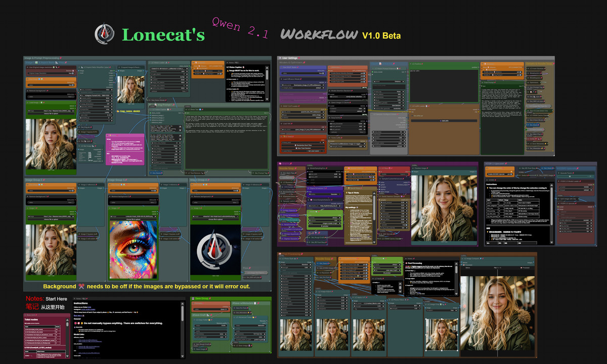Image resolution: width=607 pixels, height=364 pixels.
Task: Toggle Enable Model Attention Backend switch
Action: click(x=346, y=73)
